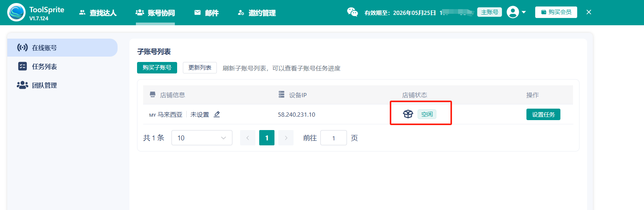The image size is (644, 210).
Task: Click the 购买子账号 button
Action: click(157, 68)
